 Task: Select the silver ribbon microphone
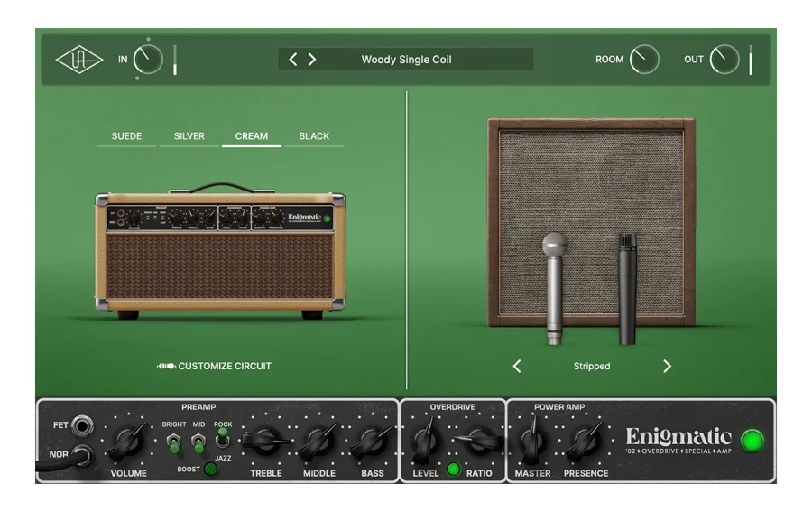point(555,288)
